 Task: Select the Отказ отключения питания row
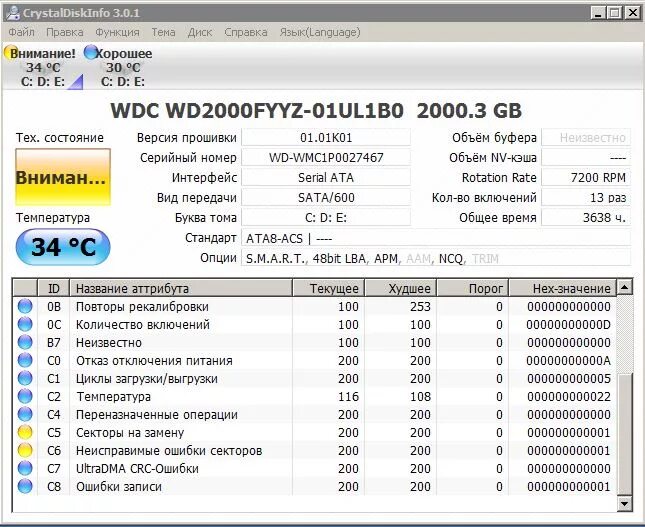point(315,360)
